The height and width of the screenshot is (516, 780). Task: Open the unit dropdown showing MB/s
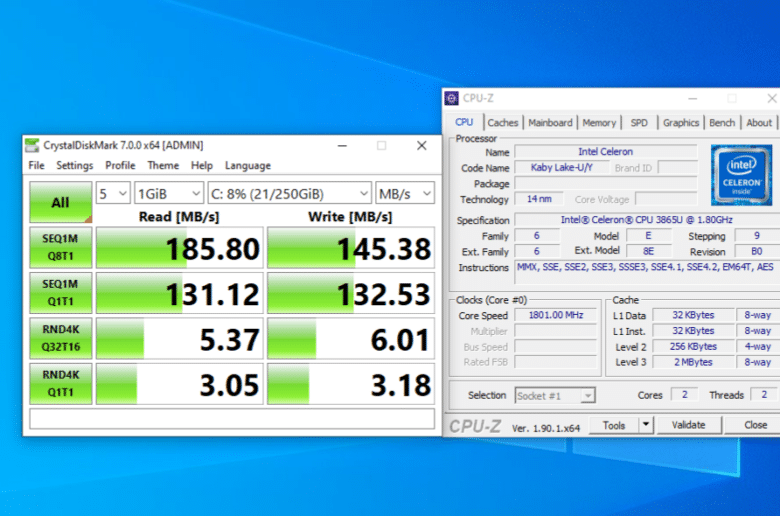tap(405, 193)
